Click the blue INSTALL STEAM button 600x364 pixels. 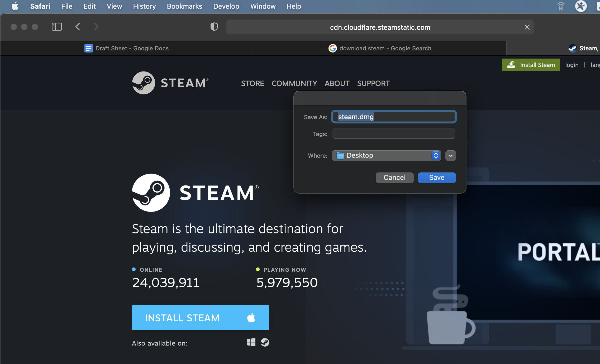pos(200,318)
